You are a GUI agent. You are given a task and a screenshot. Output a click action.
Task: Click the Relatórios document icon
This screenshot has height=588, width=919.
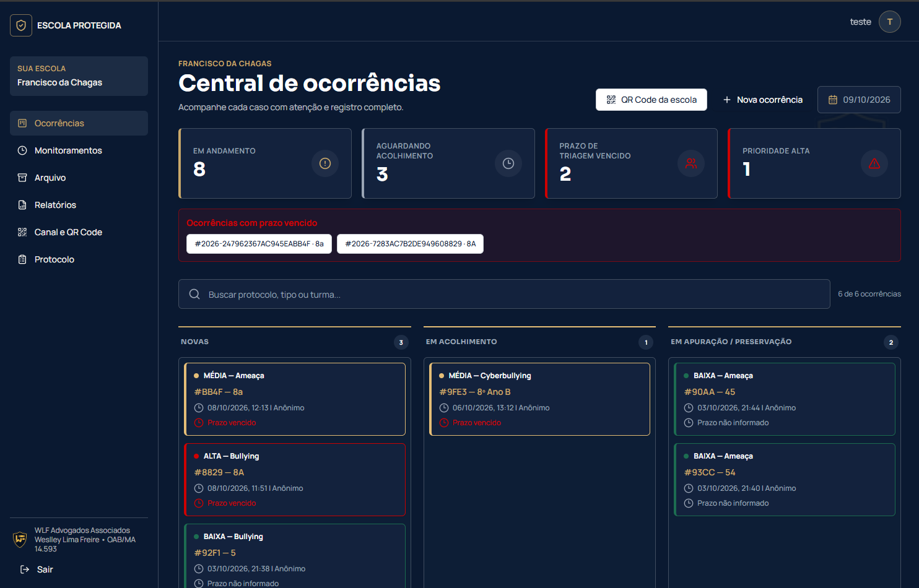coord(22,205)
